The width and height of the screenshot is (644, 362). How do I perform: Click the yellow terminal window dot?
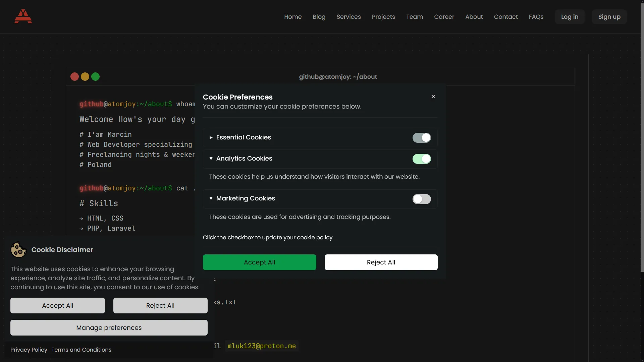(x=85, y=77)
